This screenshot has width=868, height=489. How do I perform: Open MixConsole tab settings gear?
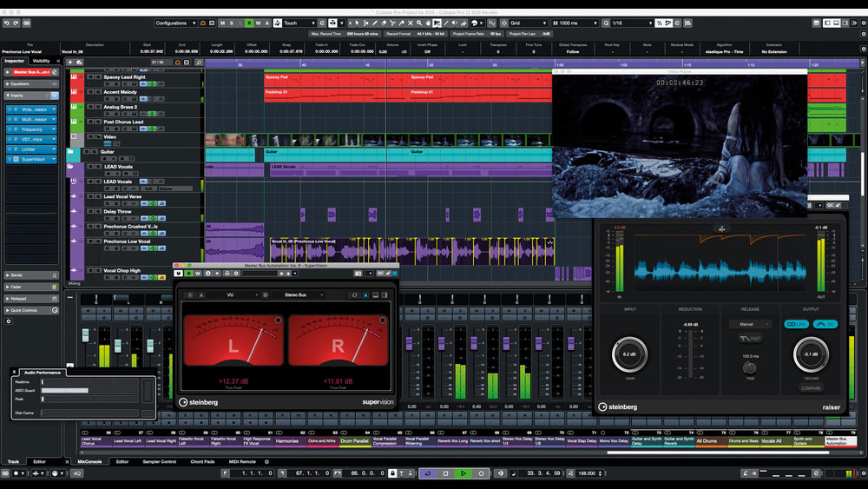pyautogui.click(x=266, y=461)
